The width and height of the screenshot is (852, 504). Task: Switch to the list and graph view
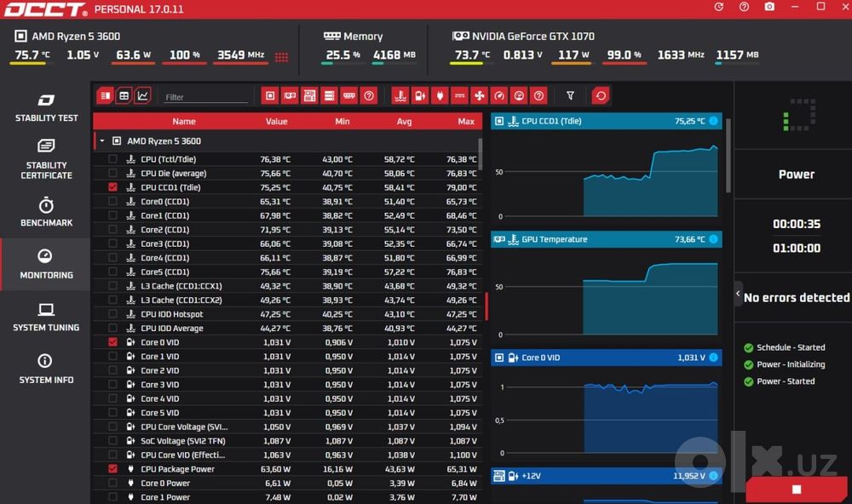click(106, 96)
